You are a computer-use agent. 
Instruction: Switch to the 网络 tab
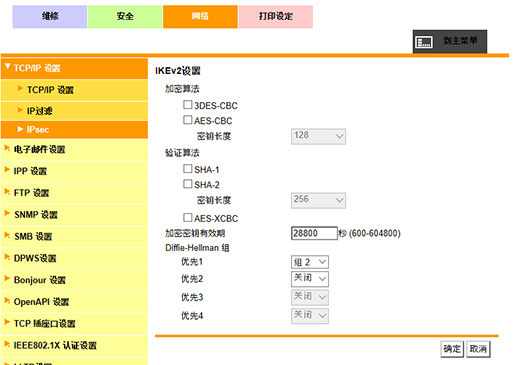tap(200, 16)
